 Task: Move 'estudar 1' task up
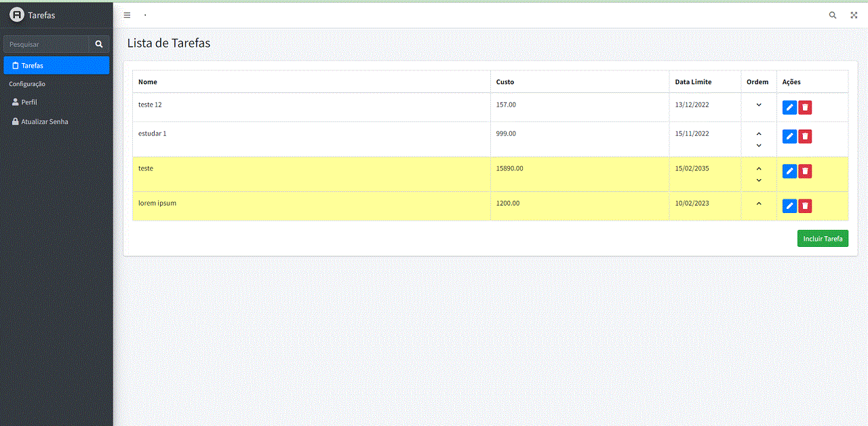point(759,134)
